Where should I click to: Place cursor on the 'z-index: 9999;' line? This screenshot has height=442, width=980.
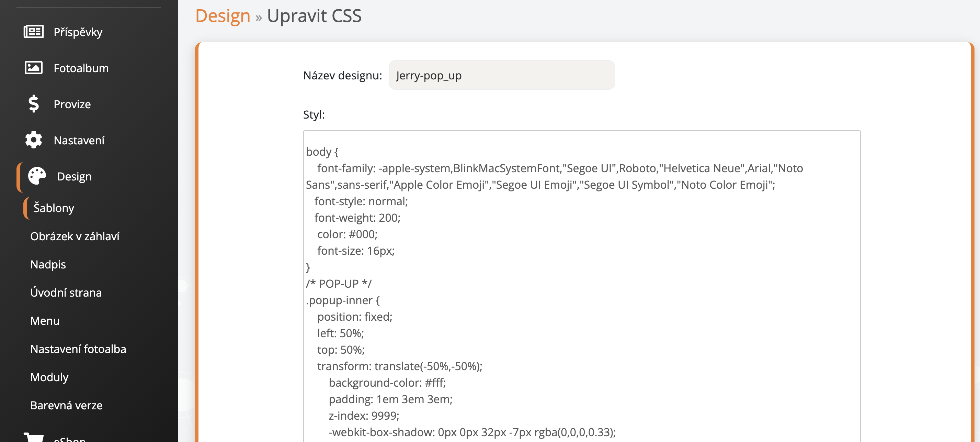(364, 415)
